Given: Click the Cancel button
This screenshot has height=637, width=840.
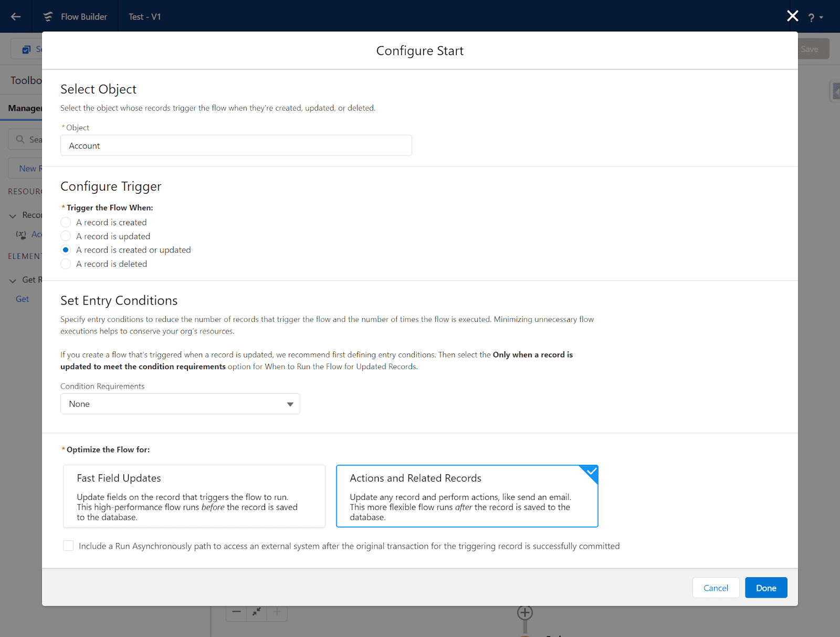Looking at the screenshot, I should (x=716, y=588).
